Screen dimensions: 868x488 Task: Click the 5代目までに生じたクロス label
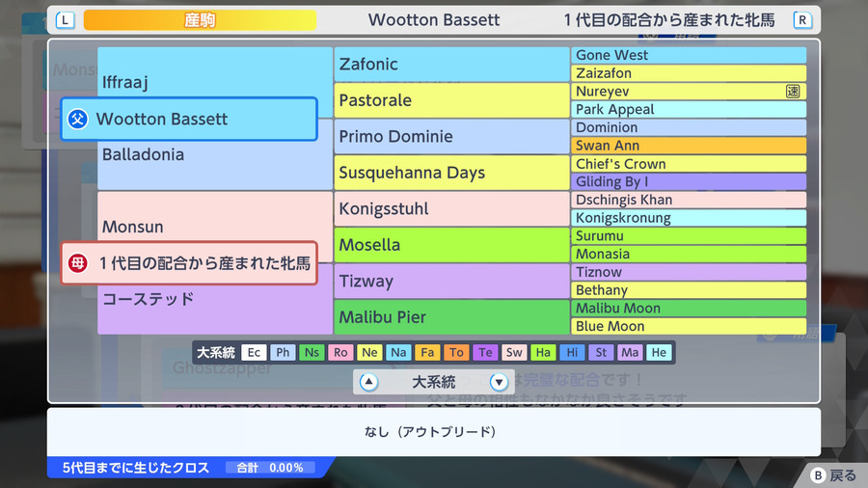pyautogui.click(x=136, y=468)
